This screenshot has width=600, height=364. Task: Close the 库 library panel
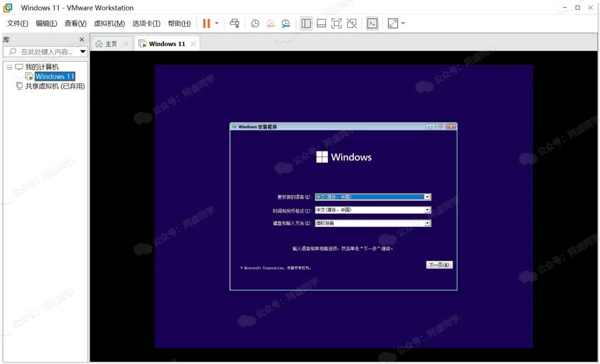click(x=82, y=39)
